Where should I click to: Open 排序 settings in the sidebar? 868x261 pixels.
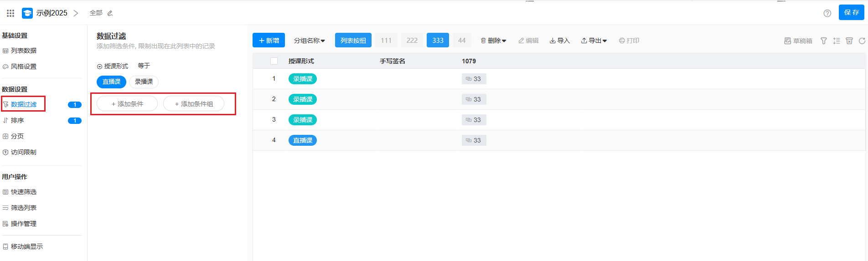(17, 120)
